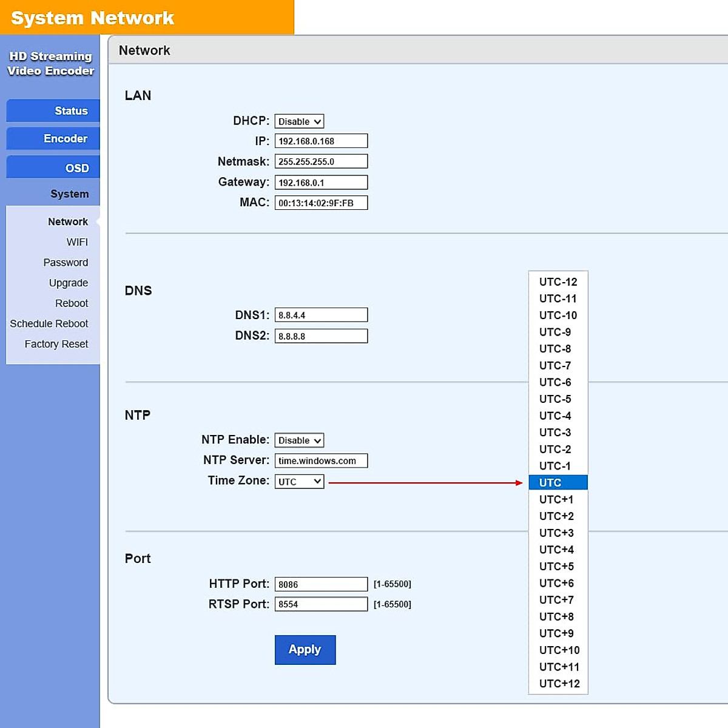Click the IP address field
This screenshot has width=728, height=728.
321,141
